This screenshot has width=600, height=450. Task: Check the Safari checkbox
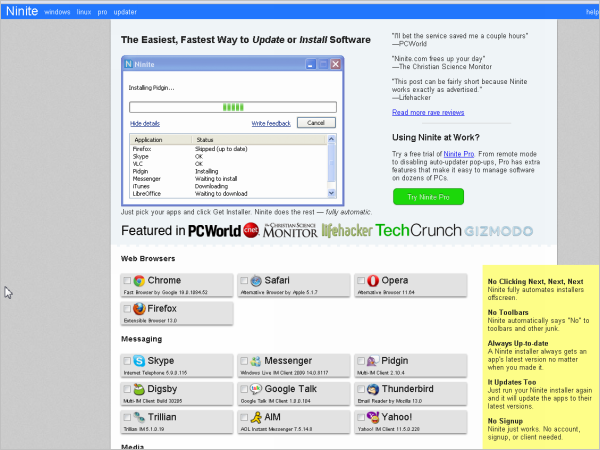tap(244, 280)
